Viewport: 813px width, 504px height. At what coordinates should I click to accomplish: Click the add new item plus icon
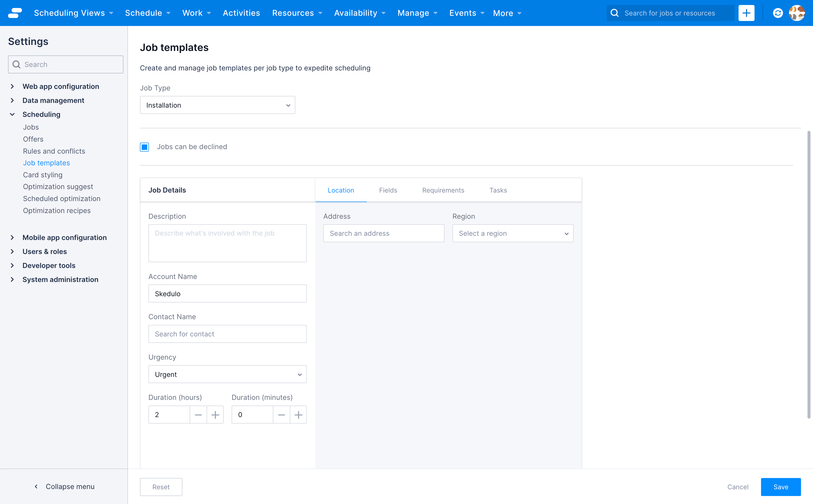coord(747,13)
